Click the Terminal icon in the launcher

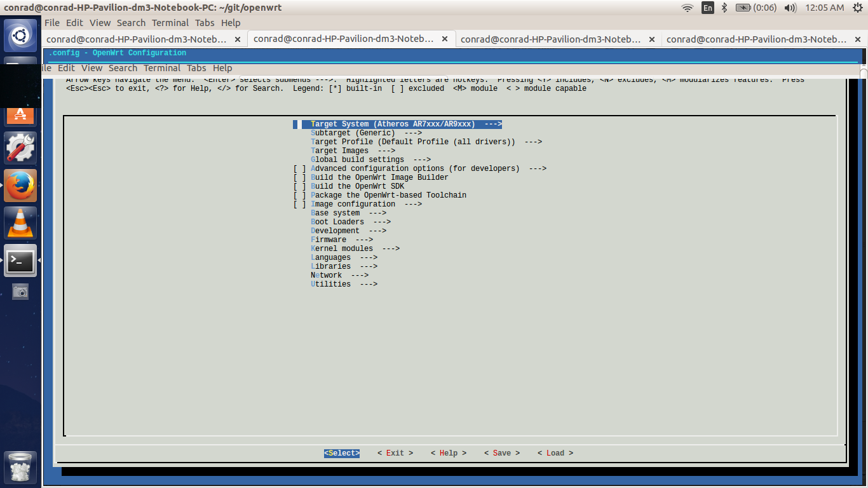(20, 261)
